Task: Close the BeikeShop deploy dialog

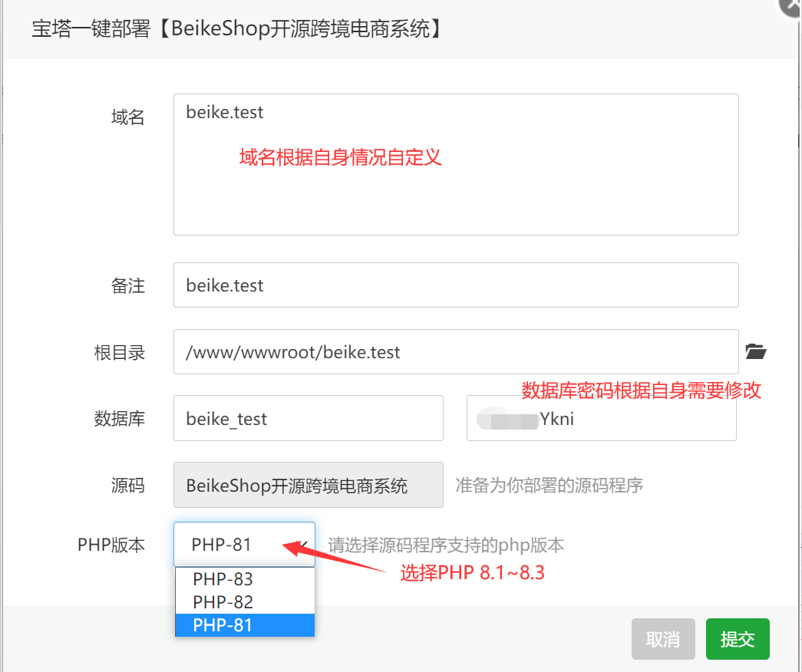Action: coord(791,7)
